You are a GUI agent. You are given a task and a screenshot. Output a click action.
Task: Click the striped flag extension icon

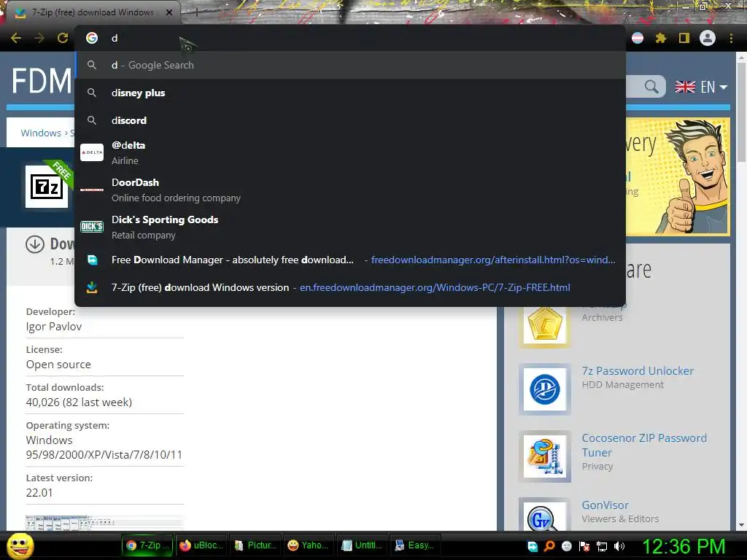pos(638,38)
